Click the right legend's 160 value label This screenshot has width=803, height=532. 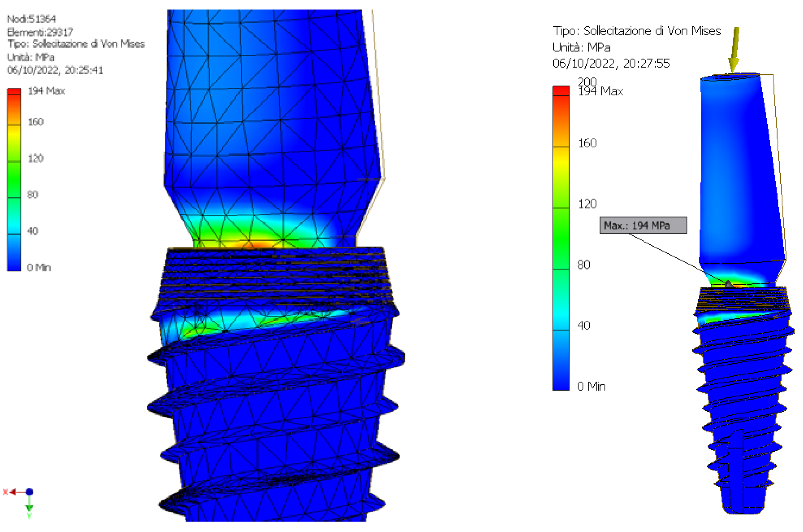[587, 143]
